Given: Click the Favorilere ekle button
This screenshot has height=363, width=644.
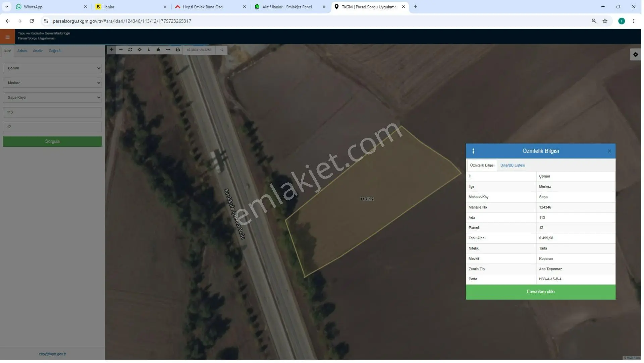Looking at the screenshot, I should coord(540,292).
